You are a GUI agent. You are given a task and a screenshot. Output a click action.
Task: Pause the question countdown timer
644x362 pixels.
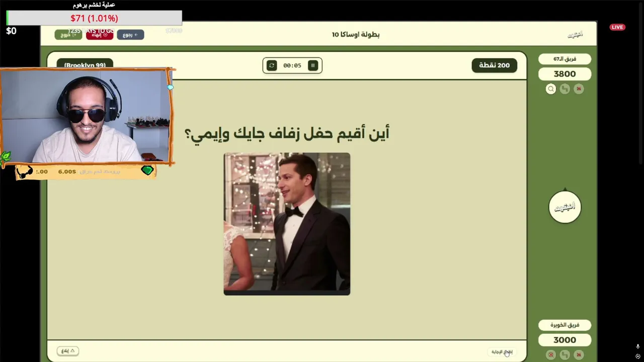(x=313, y=65)
